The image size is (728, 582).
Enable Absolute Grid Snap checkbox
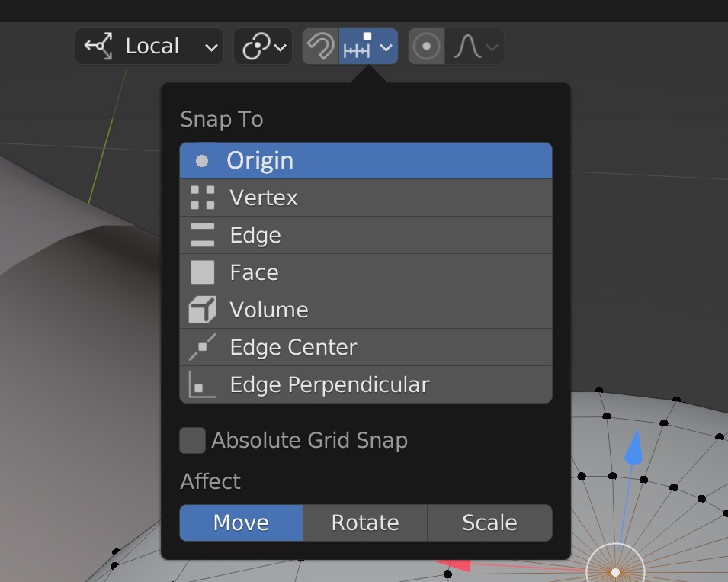coord(193,440)
